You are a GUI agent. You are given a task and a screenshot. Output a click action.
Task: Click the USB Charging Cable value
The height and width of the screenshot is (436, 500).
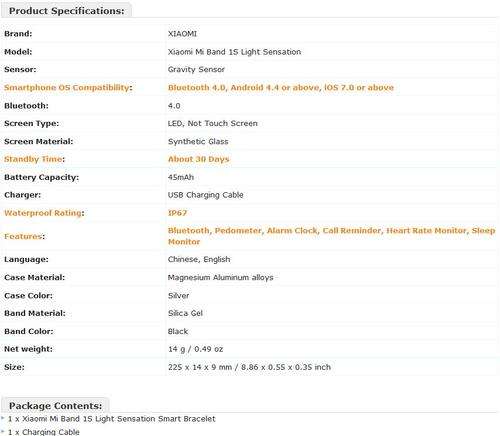point(206,195)
